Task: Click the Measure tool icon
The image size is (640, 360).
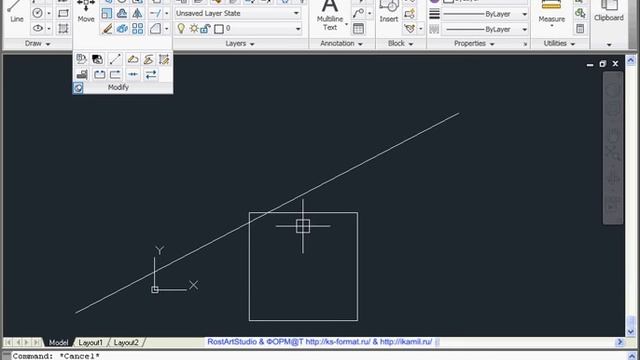Action: pyautogui.click(x=551, y=12)
